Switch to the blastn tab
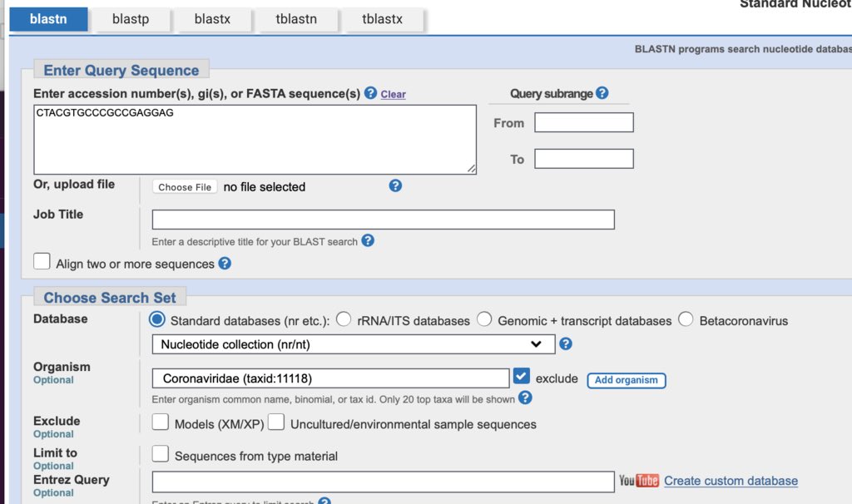 (x=48, y=19)
